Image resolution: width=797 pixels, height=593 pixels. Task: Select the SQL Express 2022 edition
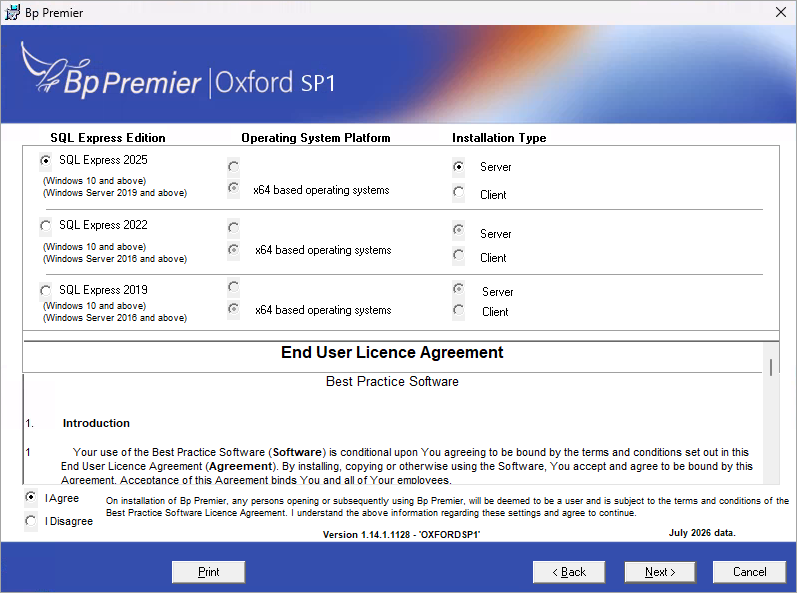point(46,226)
